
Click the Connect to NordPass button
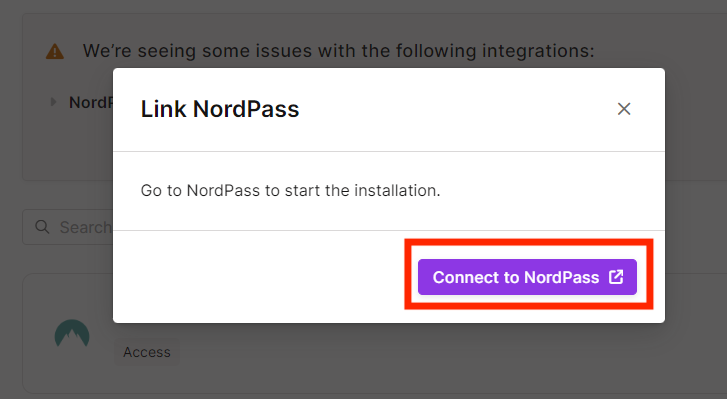pos(527,277)
